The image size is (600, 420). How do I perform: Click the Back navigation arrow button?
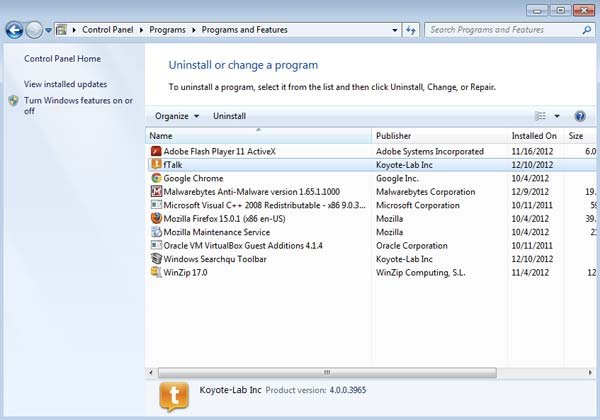pyautogui.click(x=15, y=30)
